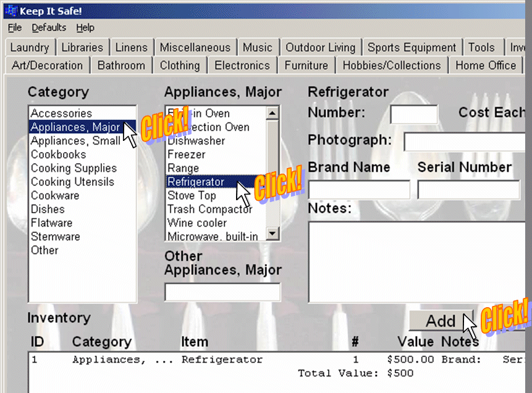Click the Add button
This screenshot has height=393, width=532.
[x=441, y=320]
